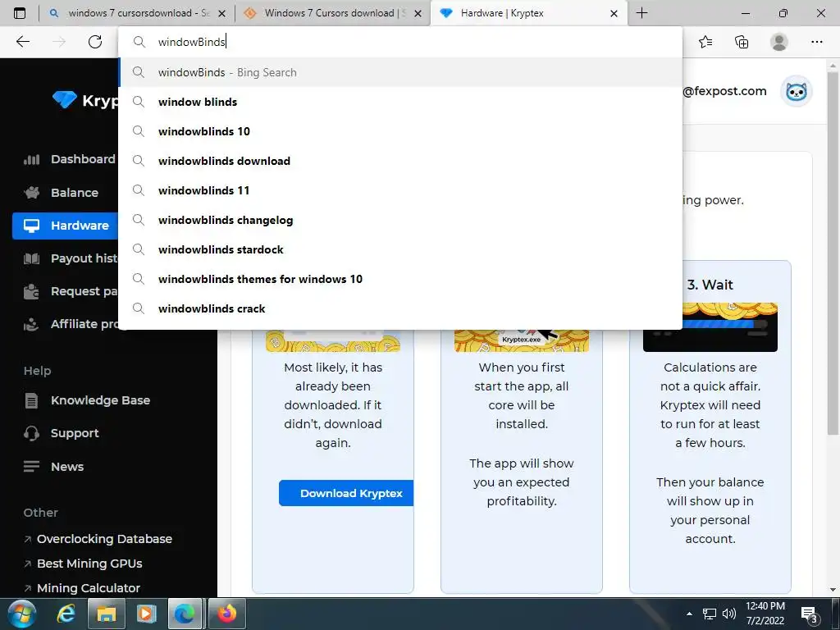Image resolution: width=840 pixels, height=630 pixels.
Task: Click the Payout history book icon
Action: pyautogui.click(x=32, y=258)
